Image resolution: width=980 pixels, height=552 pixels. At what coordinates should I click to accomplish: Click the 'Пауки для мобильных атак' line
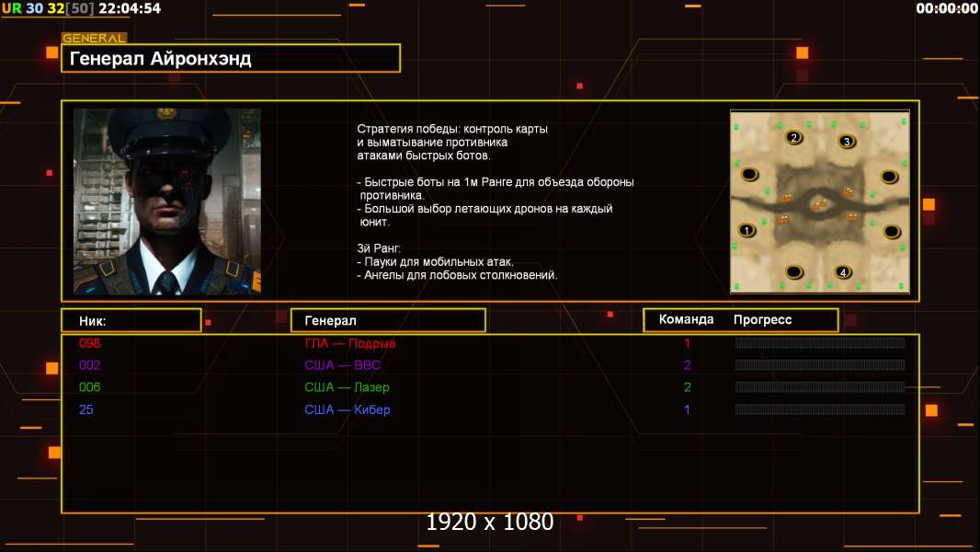(435, 261)
